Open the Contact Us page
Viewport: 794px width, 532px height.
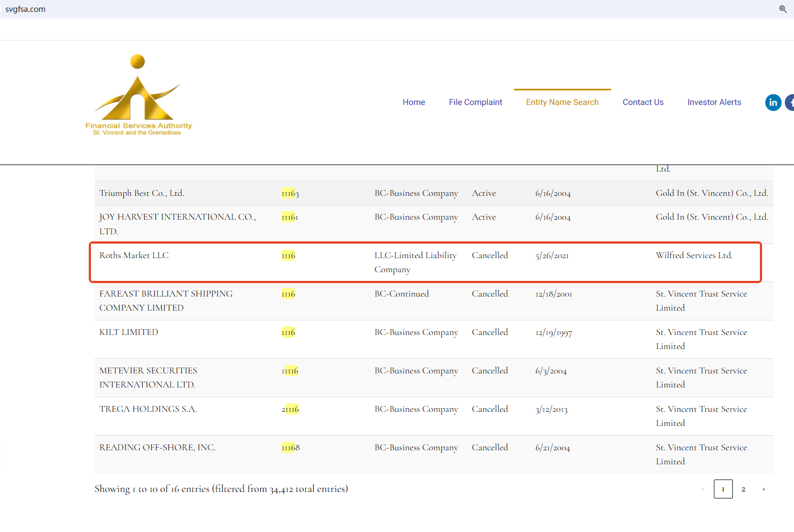[642, 102]
